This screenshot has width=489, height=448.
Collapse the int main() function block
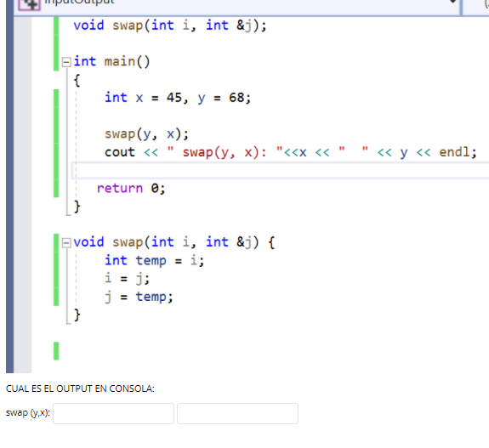coord(65,62)
